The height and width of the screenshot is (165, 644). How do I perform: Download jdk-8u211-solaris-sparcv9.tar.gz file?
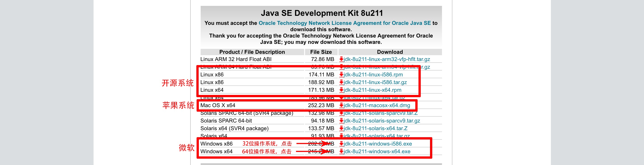(x=381, y=121)
